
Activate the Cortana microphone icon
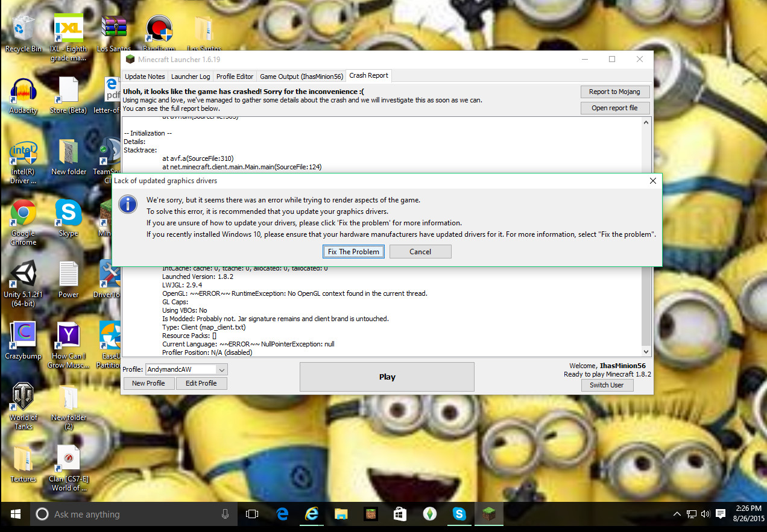[225, 514]
